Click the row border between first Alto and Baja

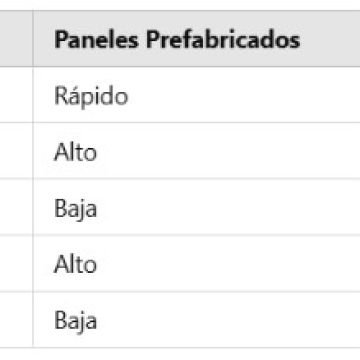point(197,179)
